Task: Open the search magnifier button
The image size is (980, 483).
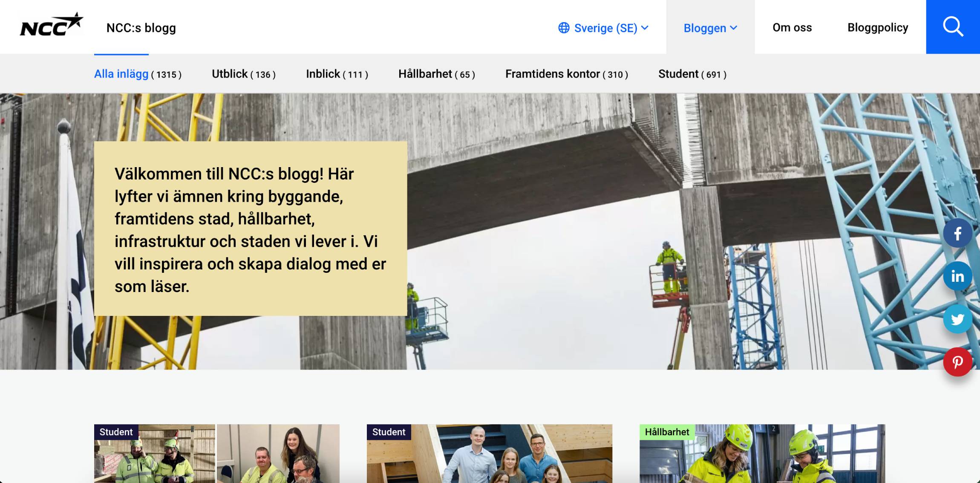Action: pyautogui.click(x=953, y=27)
